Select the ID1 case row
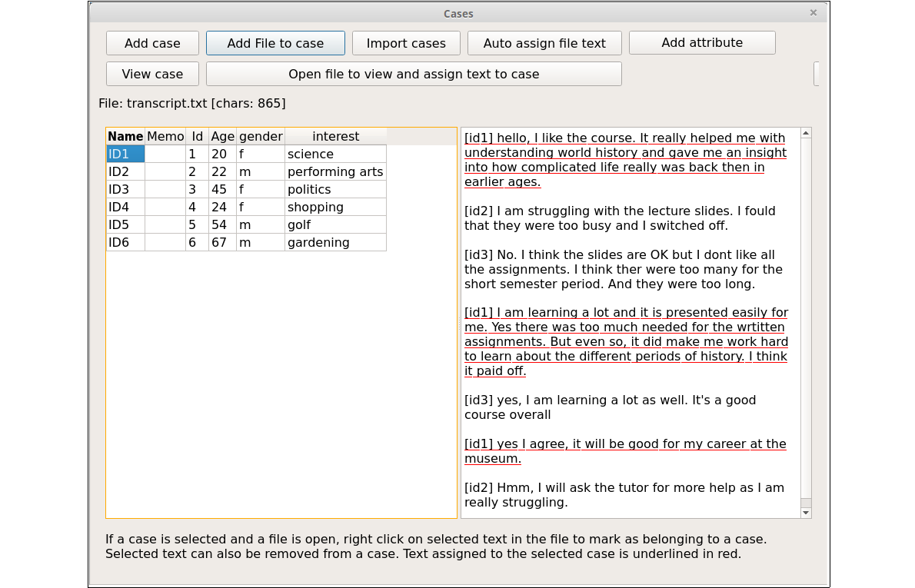 click(x=125, y=154)
